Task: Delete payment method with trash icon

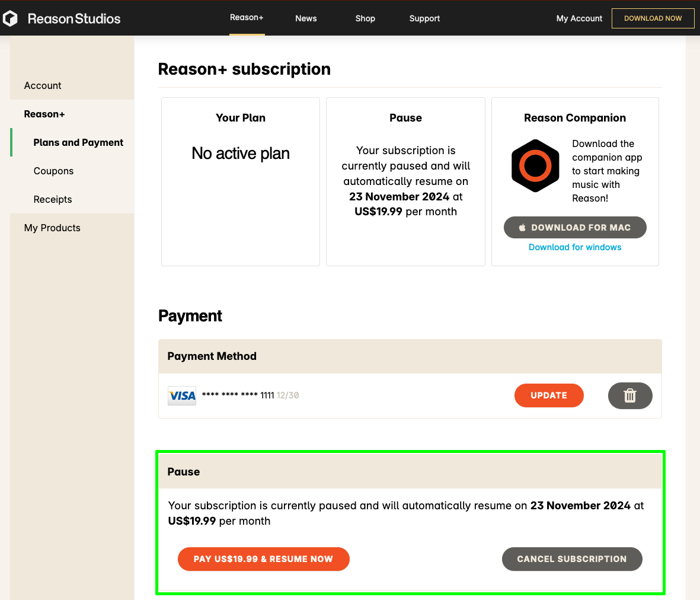Action: click(x=630, y=395)
